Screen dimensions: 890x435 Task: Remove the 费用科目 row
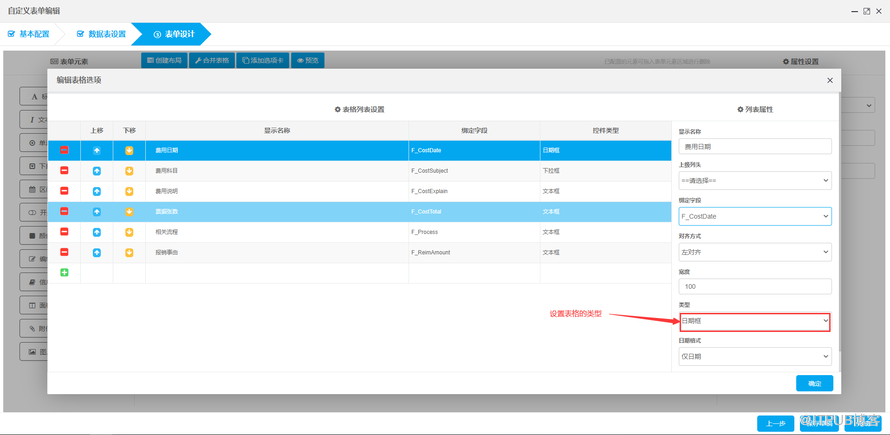(x=64, y=171)
